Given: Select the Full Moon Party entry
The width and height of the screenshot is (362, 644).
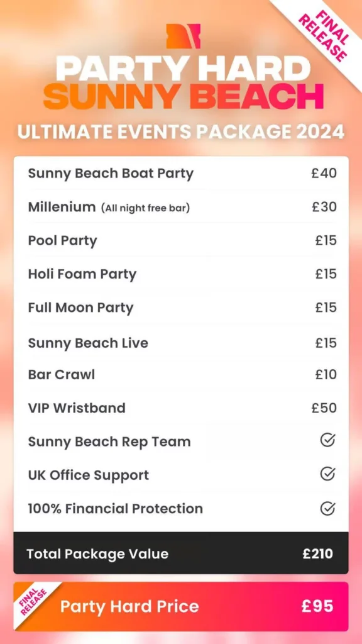Looking at the screenshot, I should click(181, 308).
